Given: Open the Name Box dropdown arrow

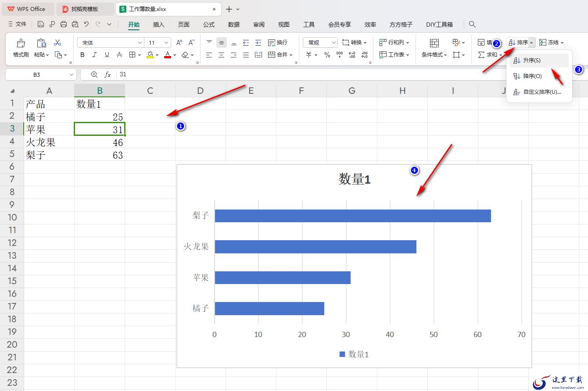Looking at the screenshot, I should click(x=72, y=75).
